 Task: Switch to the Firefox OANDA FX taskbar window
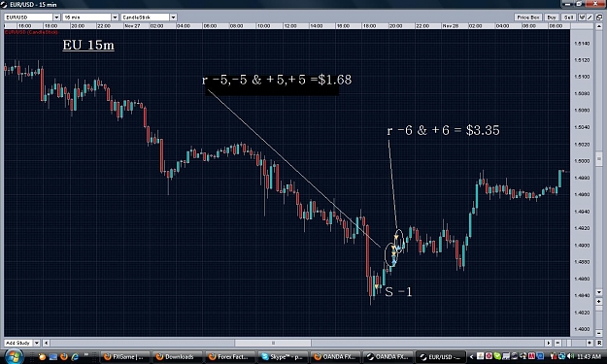[334, 356]
